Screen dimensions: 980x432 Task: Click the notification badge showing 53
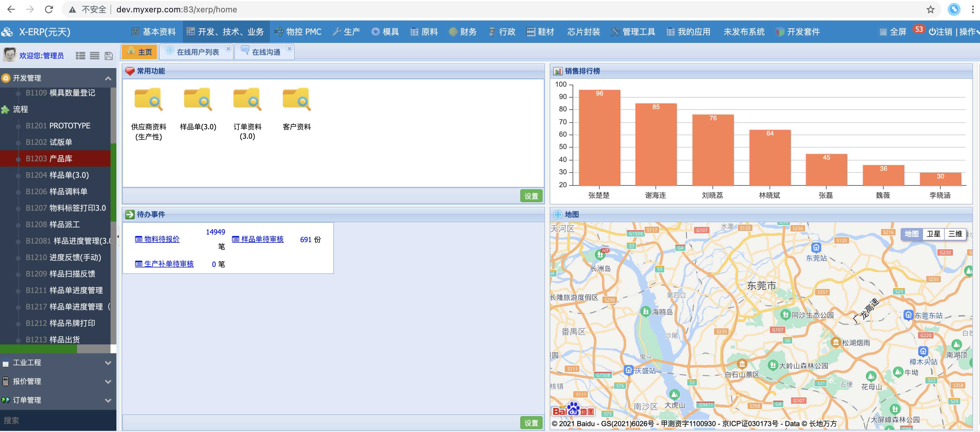pyautogui.click(x=919, y=29)
